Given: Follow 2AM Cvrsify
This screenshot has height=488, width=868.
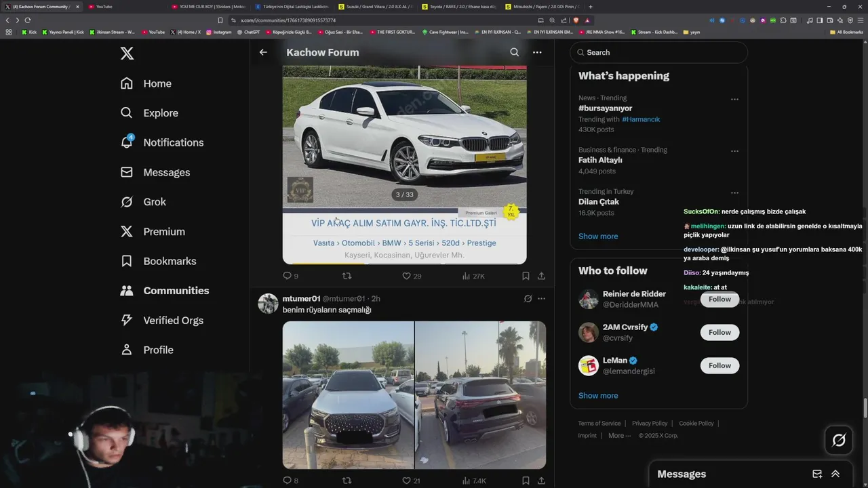Looking at the screenshot, I should click(719, 332).
